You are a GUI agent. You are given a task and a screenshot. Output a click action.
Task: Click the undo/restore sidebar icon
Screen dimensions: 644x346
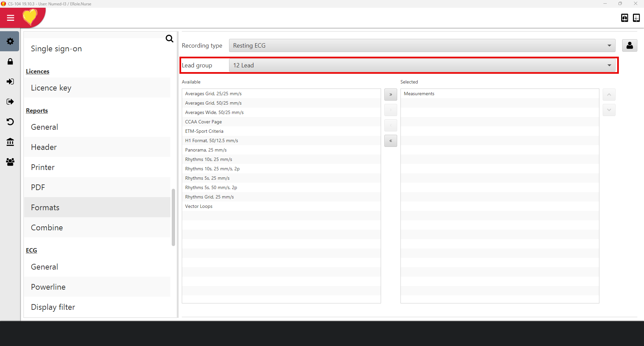click(10, 122)
